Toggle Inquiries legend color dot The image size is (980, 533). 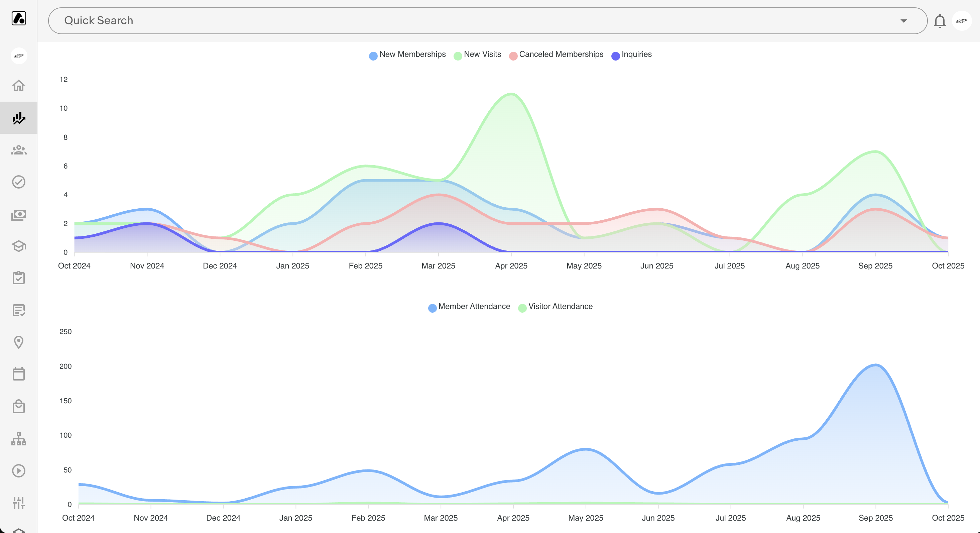615,56
